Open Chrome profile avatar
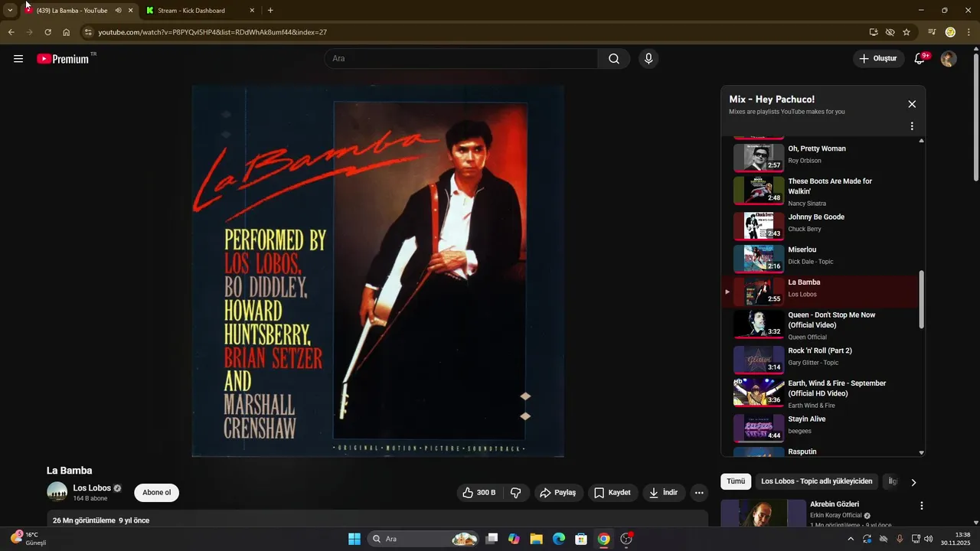Screen dimensions: 980x551 (x=950, y=32)
